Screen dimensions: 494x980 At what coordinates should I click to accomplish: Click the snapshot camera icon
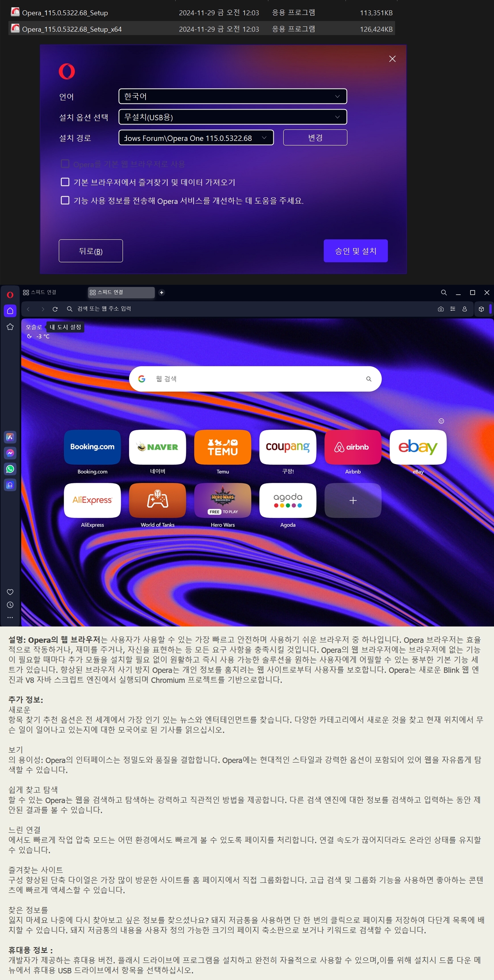pyautogui.click(x=441, y=309)
